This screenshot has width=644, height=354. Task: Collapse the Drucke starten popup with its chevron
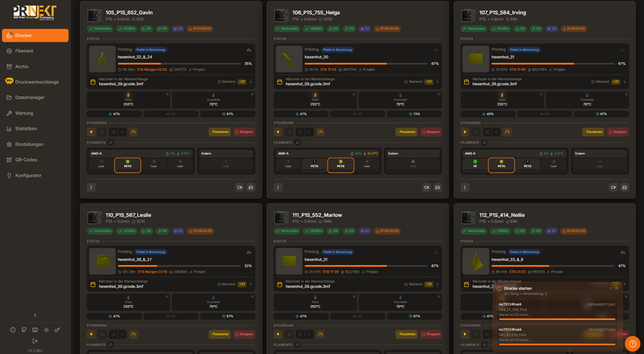click(611, 288)
